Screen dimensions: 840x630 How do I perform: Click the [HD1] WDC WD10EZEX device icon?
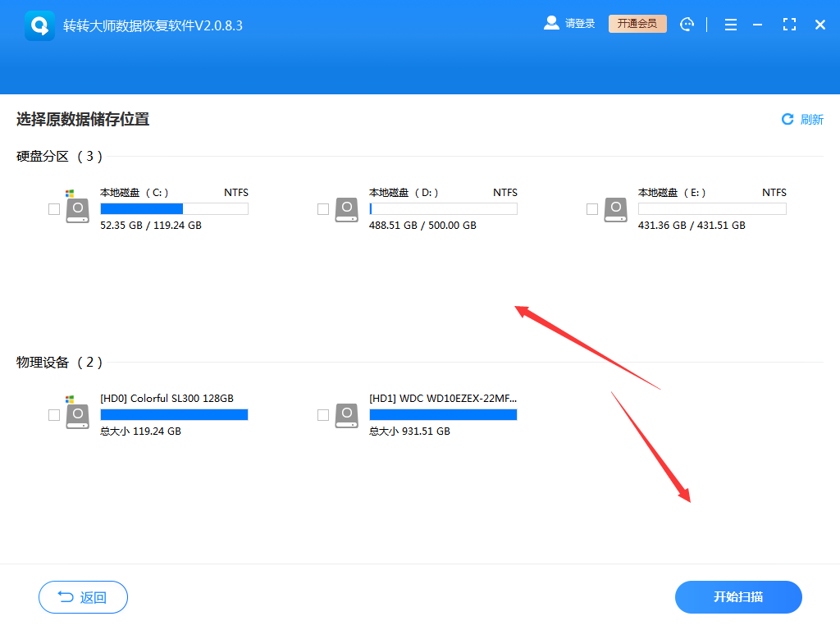point(346,414)
